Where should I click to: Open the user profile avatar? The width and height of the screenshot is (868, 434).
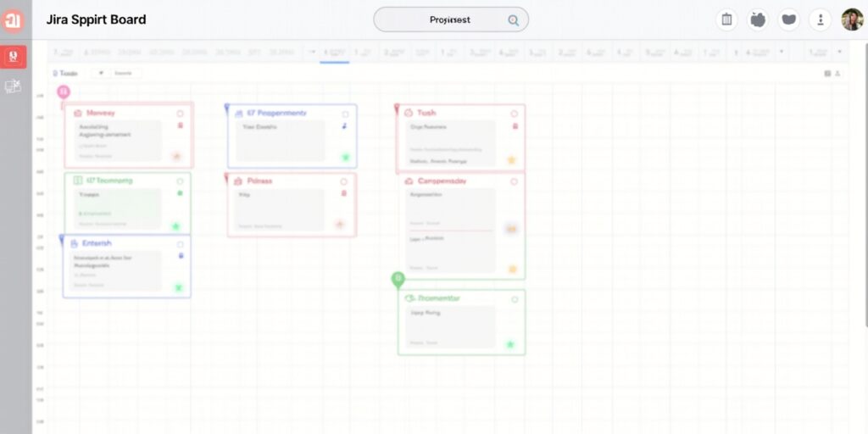click(852, 19)
